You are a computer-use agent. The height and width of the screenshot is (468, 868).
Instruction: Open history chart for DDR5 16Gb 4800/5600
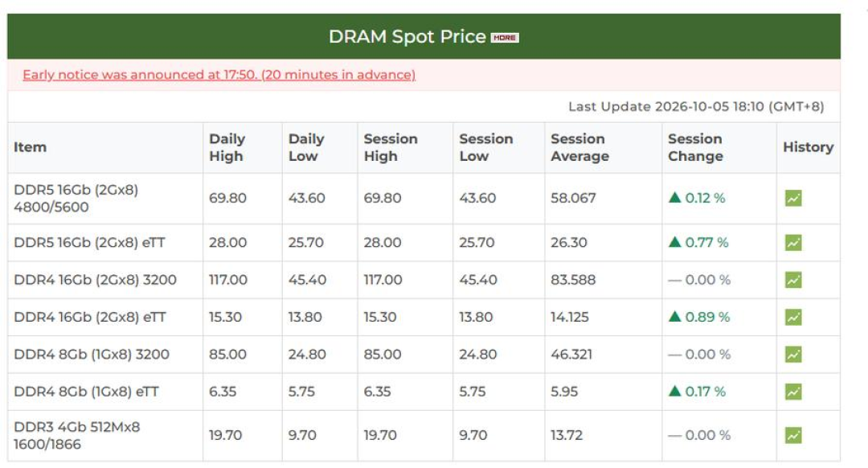[792, 199]
